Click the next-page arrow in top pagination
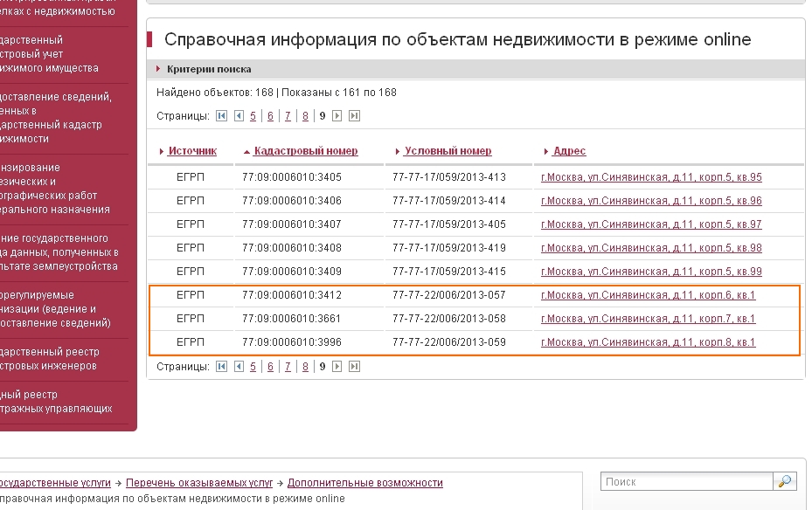This screenshot has height=510, width=812. (337, 115)
